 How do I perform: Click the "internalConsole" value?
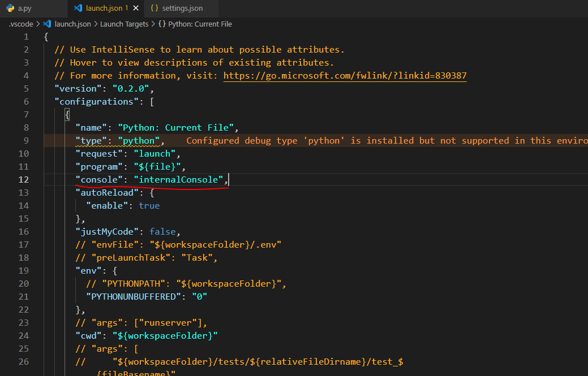tap(178, 179)
